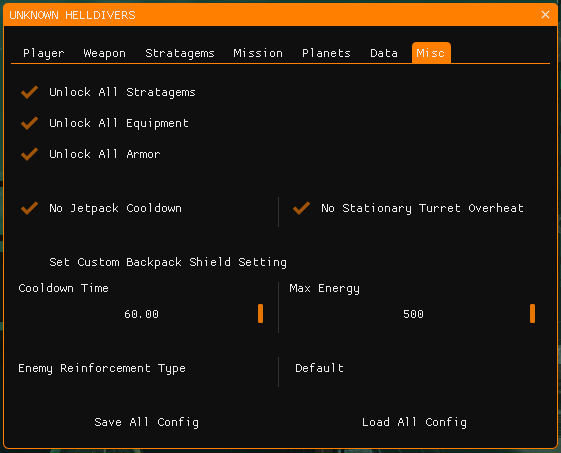
Task: Click Load All Config button
Action: coord(414,422)
